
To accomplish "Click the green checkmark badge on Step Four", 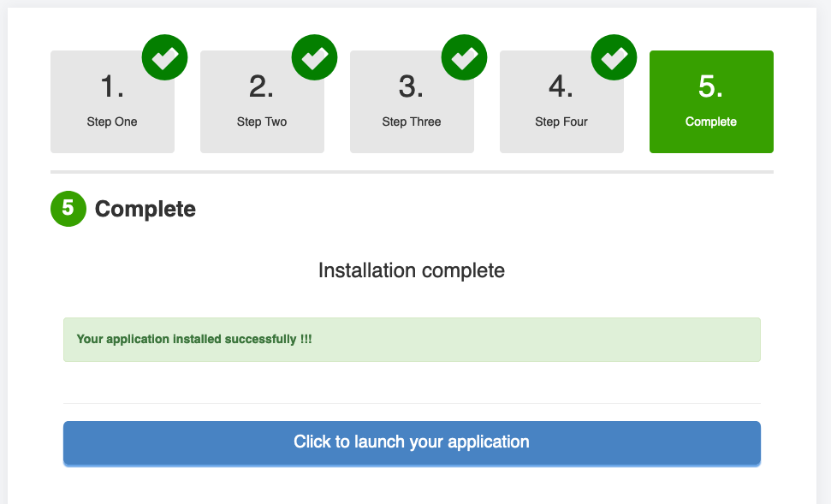I will pos(614,58).
